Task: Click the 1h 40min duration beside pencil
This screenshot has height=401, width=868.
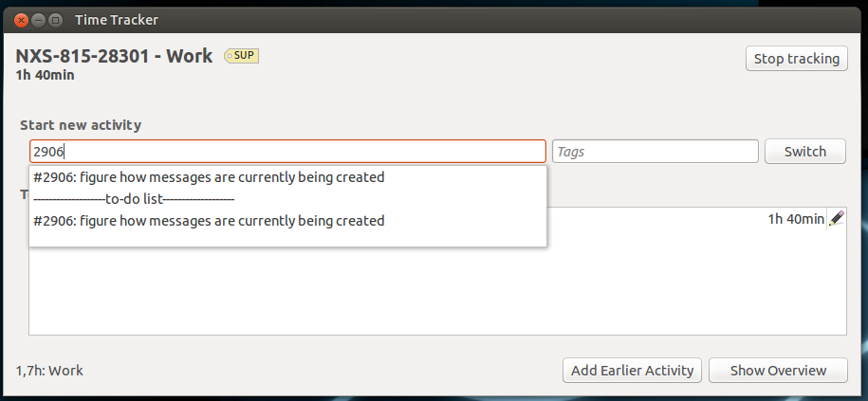Action: (795, 219)
